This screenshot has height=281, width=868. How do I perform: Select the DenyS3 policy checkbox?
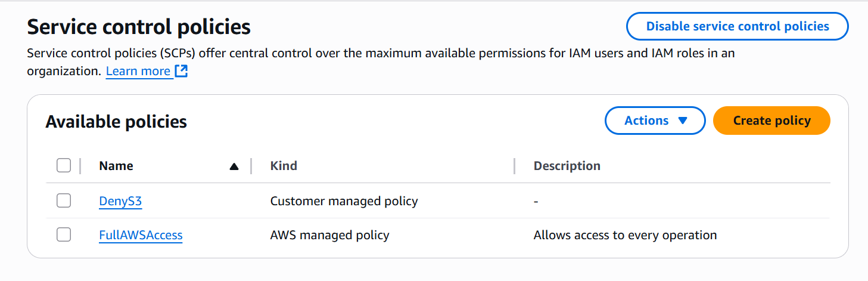(x=64, y=201)
